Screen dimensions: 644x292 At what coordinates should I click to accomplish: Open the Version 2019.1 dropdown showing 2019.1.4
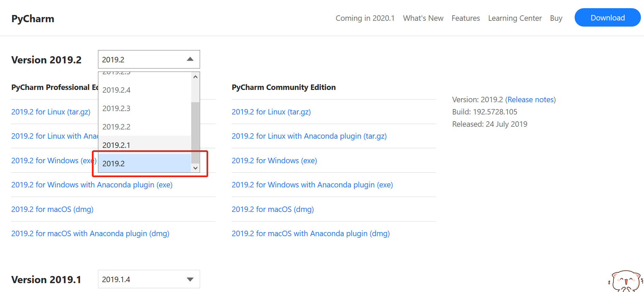(149, 279)
